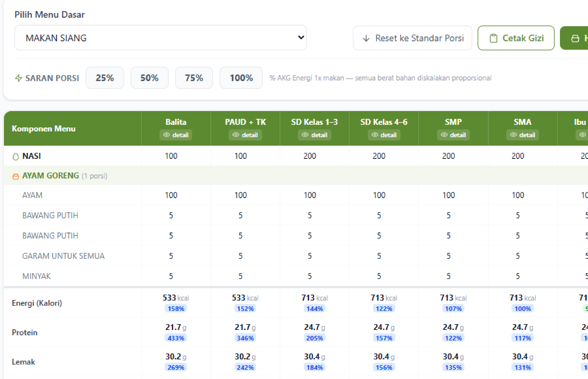Click the Cetak Gizi button
588x379 pixels.
coord(516,38)
